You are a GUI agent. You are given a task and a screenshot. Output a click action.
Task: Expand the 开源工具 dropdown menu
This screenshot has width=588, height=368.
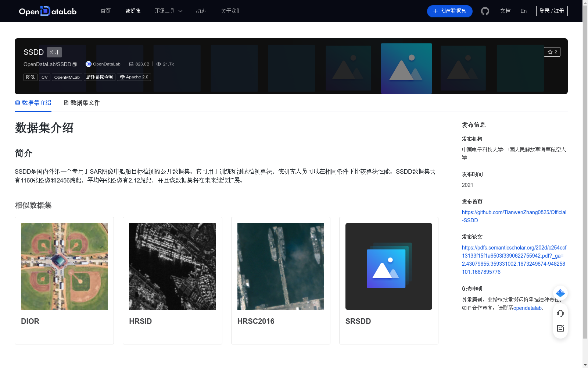click(168, 11)
